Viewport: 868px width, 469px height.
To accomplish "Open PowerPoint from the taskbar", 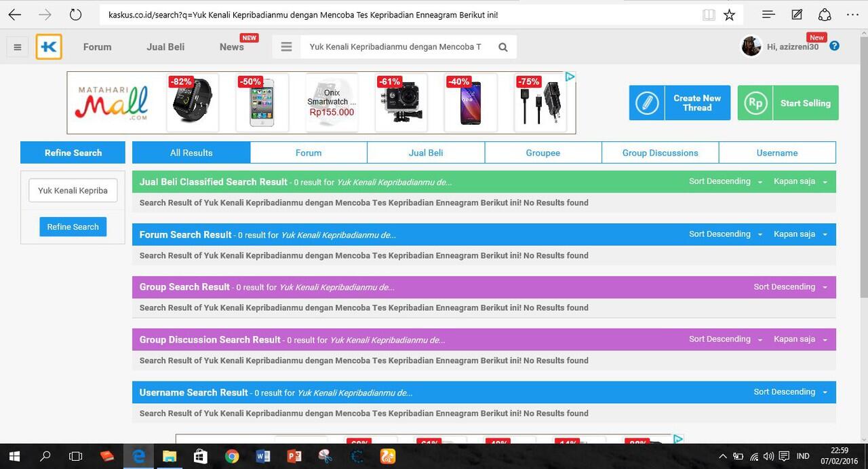I will [294, 456].
